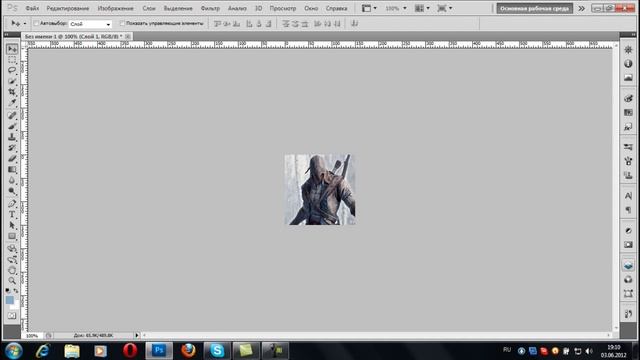The image size is (640, 360).
Task: Select the Crop tool
Action: pyautogui.click(x=12, y=92)
